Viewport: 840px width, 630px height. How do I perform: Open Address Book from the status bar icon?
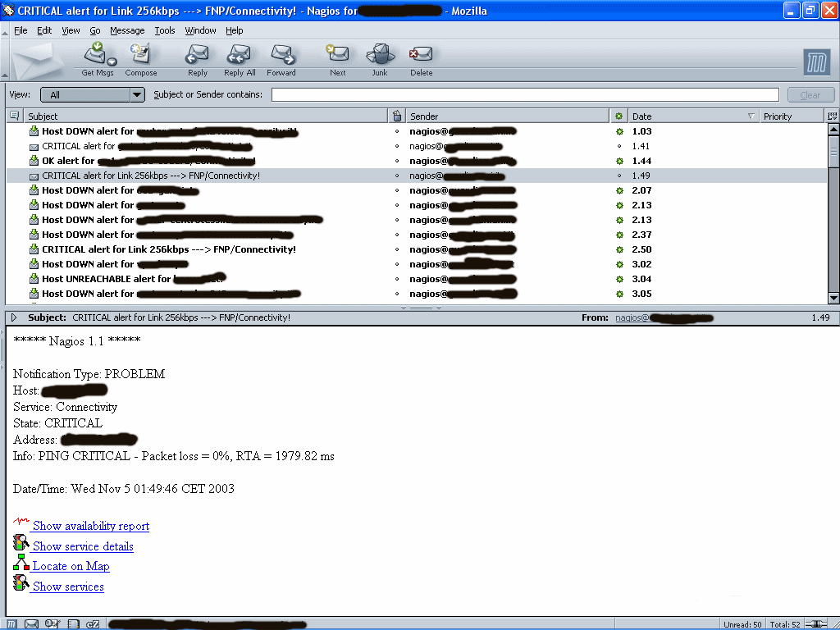[x=73, y=624]
